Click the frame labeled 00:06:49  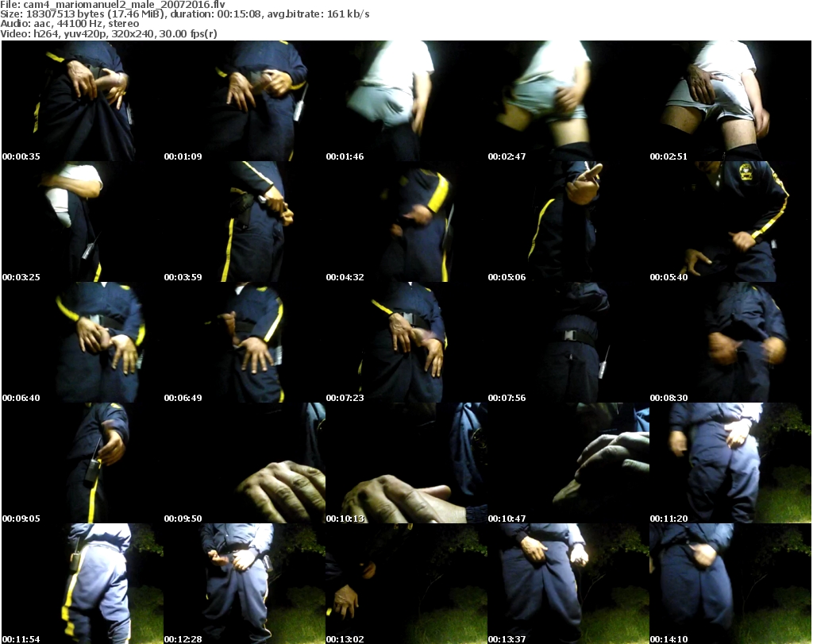point(244,343)
